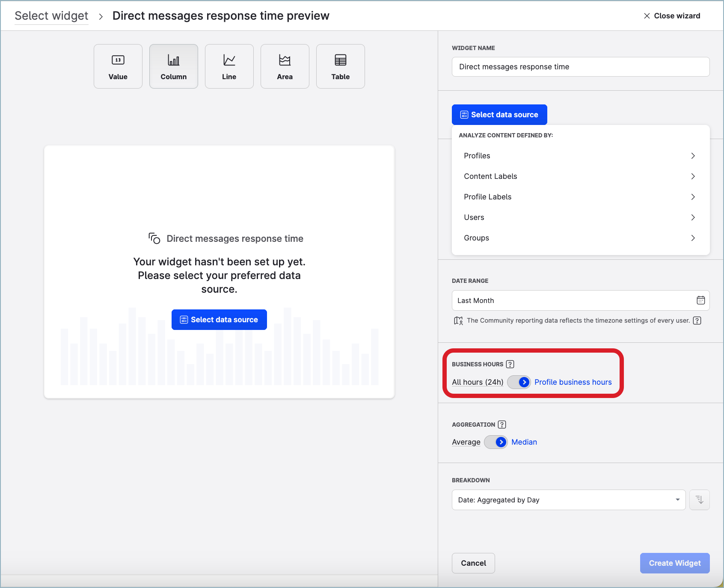The image size is (724, 588).
Task: Click the sort order icon beside Breakdown
Action: pyautogui.click(x=700, y=500)
